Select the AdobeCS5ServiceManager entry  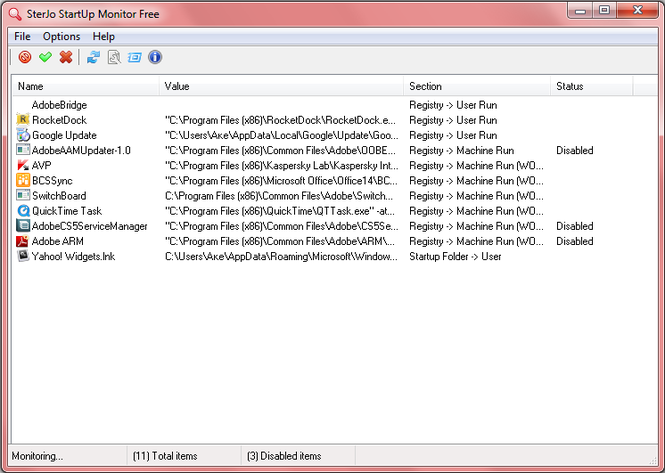click(x=89, y=226)
